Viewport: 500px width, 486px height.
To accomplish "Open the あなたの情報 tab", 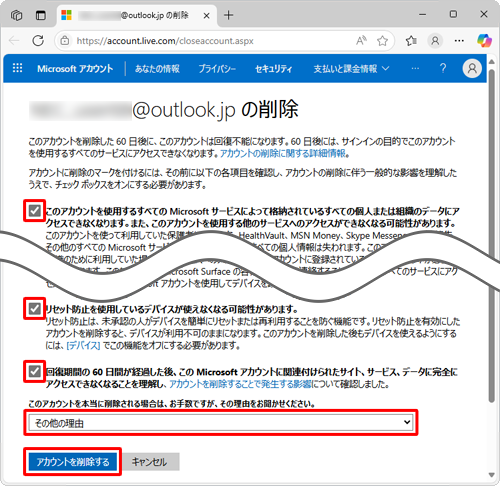I will [157, 69].
